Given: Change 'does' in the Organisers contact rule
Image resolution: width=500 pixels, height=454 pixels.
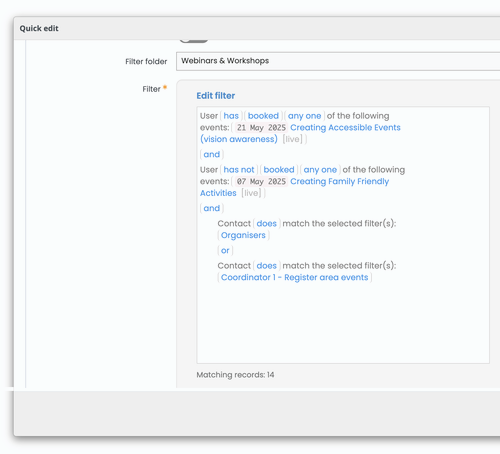Looking at the screenshot, I should pyautogui.click(x=267, y=224).
